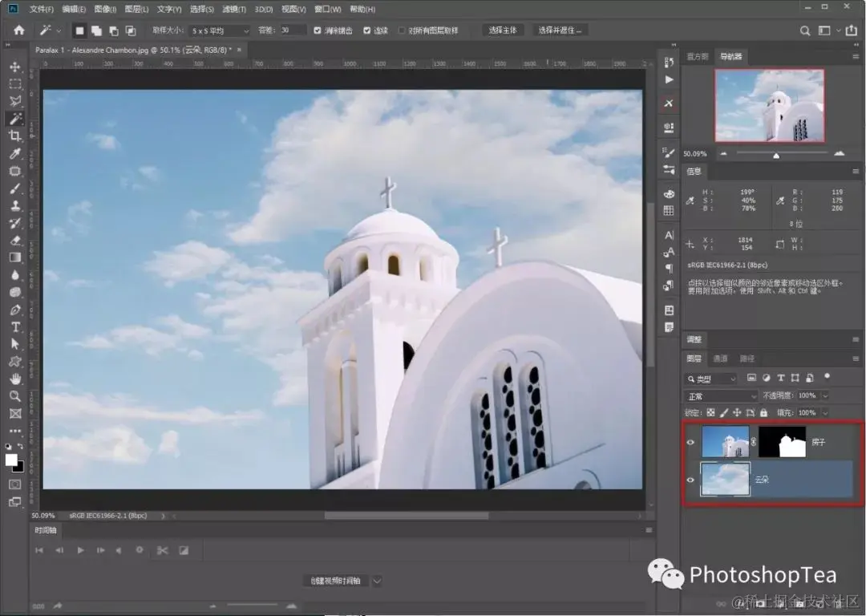
Task: Select the Zoom tool
Action: (15, 396)
